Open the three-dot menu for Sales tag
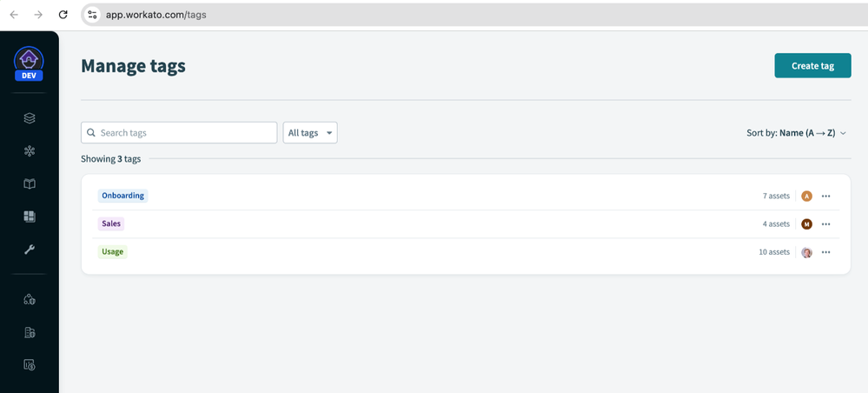The height and width of the screenshot is (393, 868). coord(825,224)
